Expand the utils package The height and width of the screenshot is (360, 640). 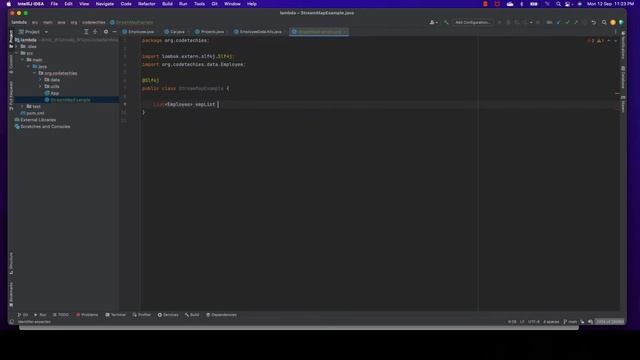click(40, 87)
